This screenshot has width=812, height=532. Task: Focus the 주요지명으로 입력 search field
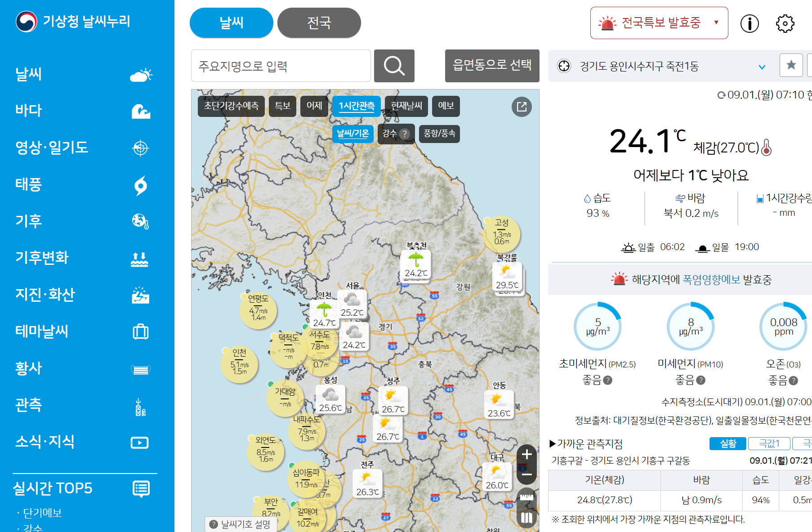click(281, 66)
